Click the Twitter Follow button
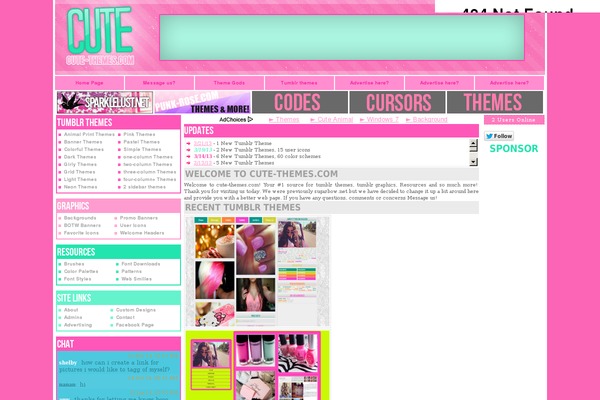Viewport: 600px width, 400px height. (499, 136)
